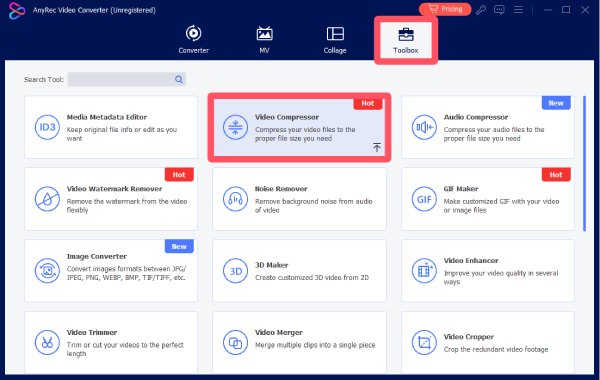Select the Video Trimmer title
This screenshot has height=380, width=600.
point(92,333)
